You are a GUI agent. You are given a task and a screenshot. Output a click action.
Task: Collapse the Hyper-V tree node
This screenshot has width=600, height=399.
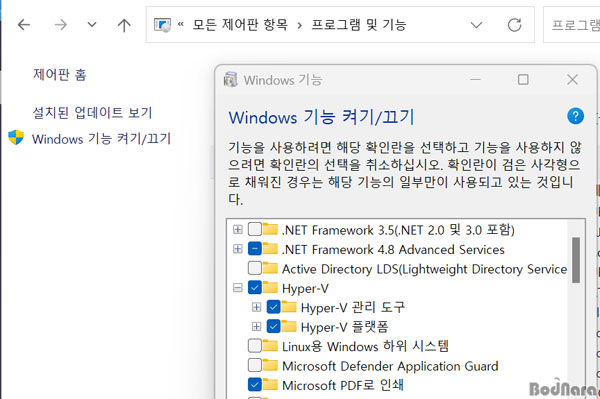click(238, 287)
